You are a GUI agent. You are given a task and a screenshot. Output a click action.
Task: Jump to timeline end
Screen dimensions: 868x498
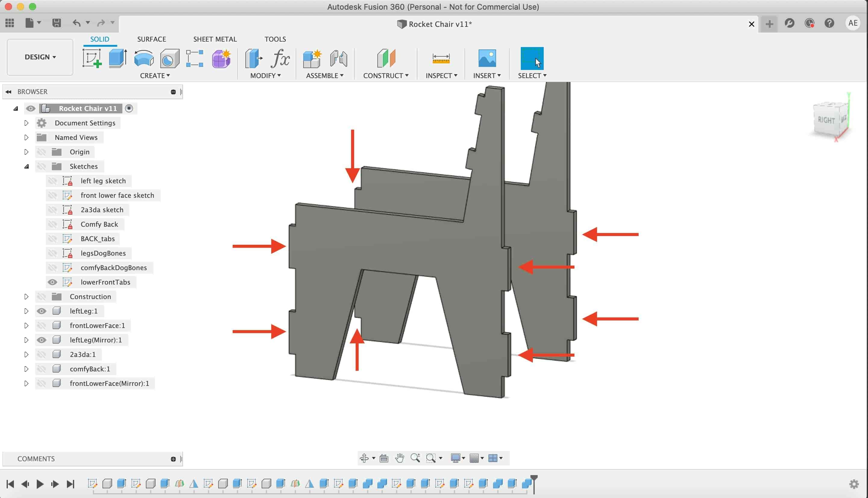tap(71, 484)
